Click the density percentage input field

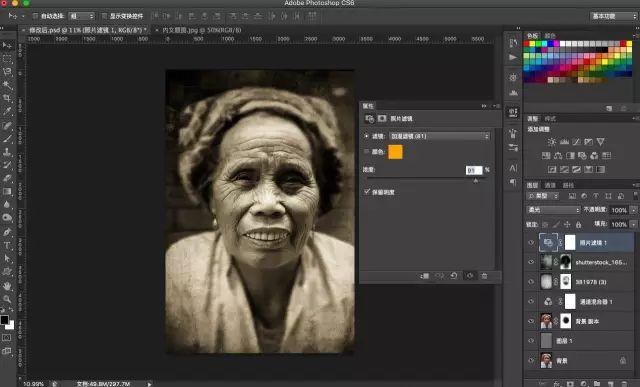click(x=473, y=170)
